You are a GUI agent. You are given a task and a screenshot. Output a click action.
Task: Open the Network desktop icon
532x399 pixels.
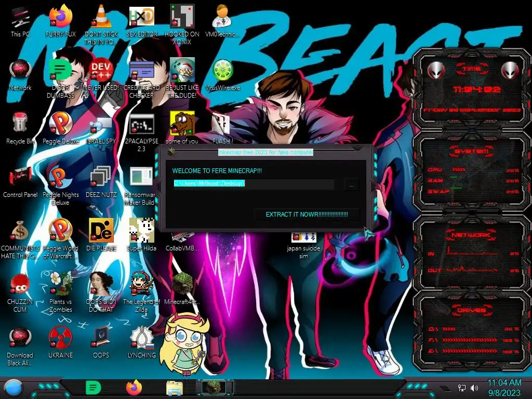pos(20,75)
